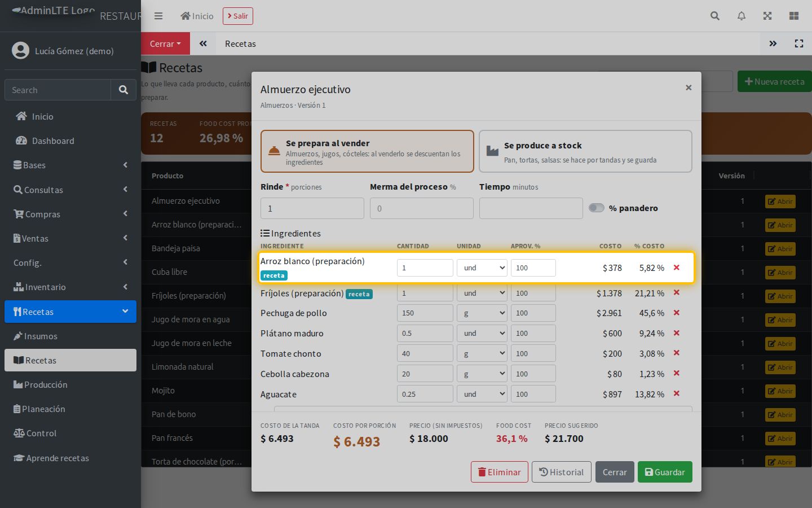Click the red Salir button

[237, 16]
